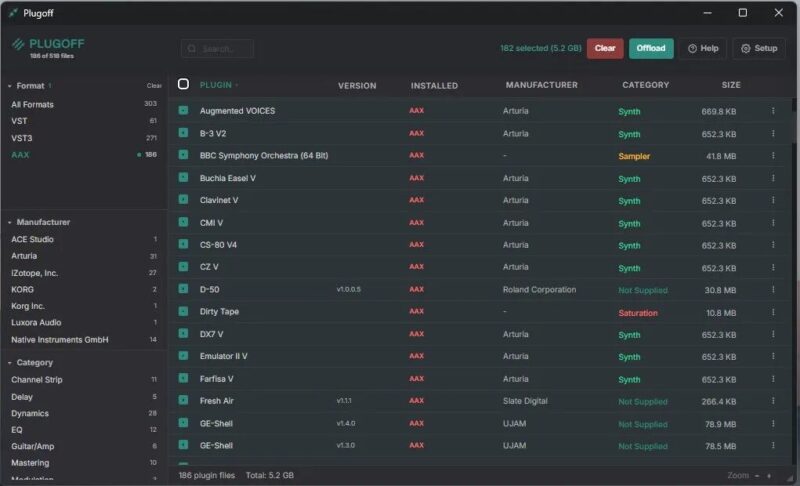This screenshot has height=486, width=800.
Task: Open the options menu for Fresh Air
Action: 773,401
